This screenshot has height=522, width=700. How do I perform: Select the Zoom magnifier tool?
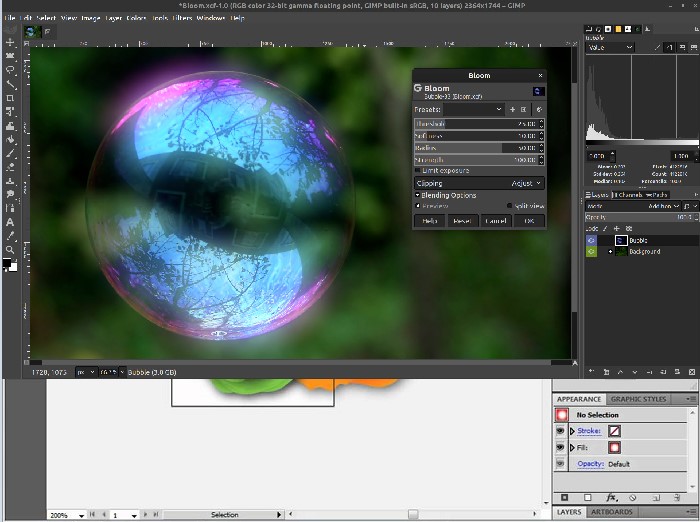click(10, 250)
